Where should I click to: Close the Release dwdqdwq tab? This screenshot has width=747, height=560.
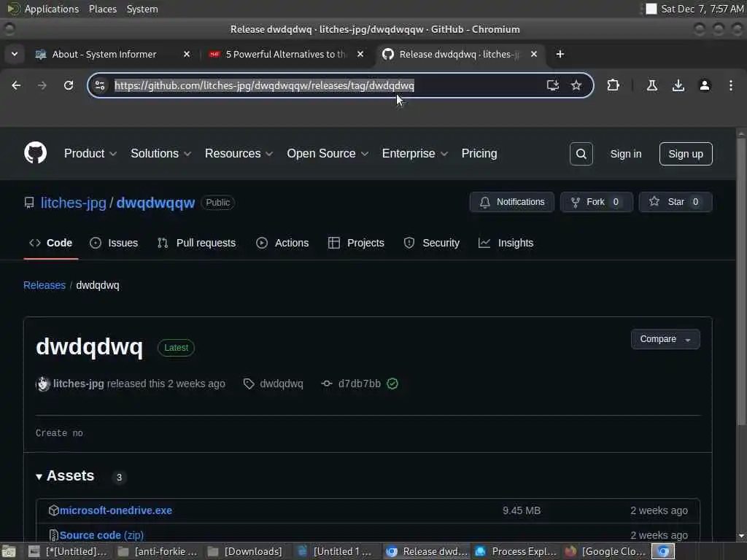pyautogui.click(x=534, y=54)
